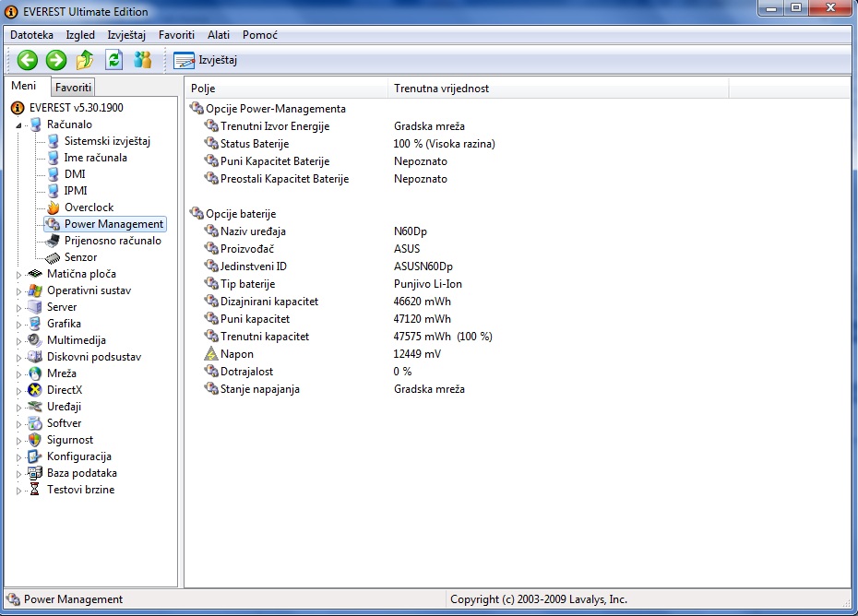Screen dimensions: 858x616
Task: Select the Napon row in battery list
Action: coord(236,354)
